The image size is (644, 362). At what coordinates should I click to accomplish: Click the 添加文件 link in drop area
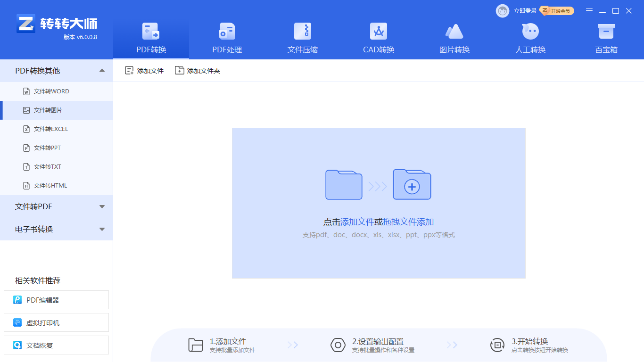click(357, 222)
